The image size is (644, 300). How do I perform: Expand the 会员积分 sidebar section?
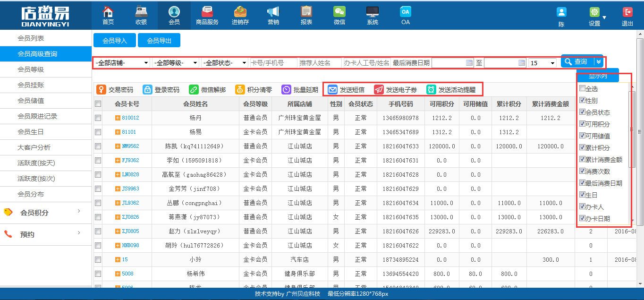pyautogui.click(x=46, y=213)
